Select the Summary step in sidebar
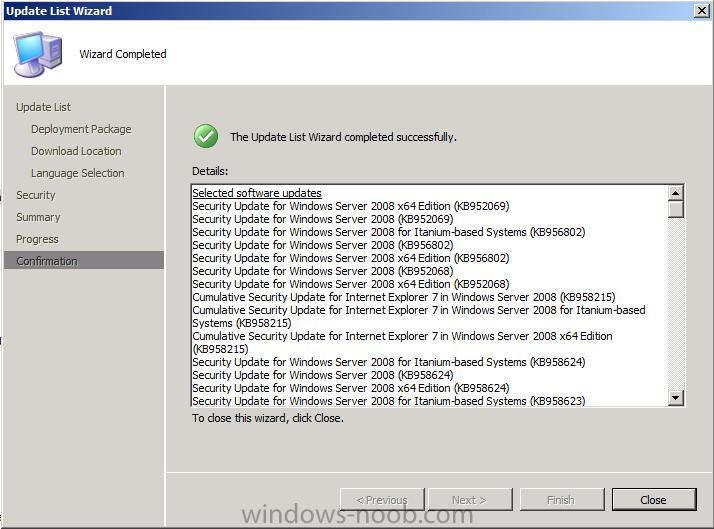 (38, 217)
